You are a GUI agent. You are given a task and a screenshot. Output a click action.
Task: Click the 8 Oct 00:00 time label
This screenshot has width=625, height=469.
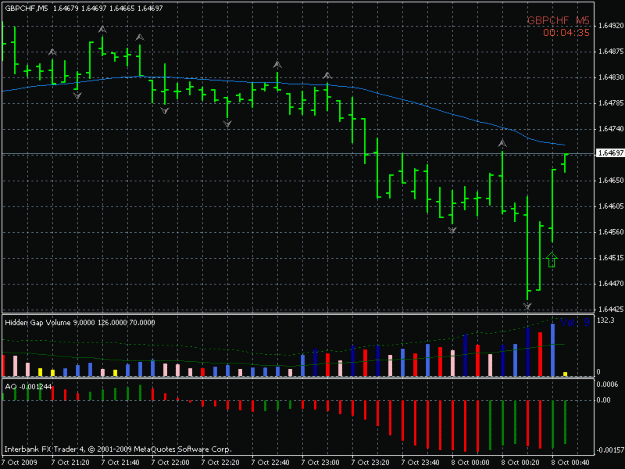click(470, 463)
